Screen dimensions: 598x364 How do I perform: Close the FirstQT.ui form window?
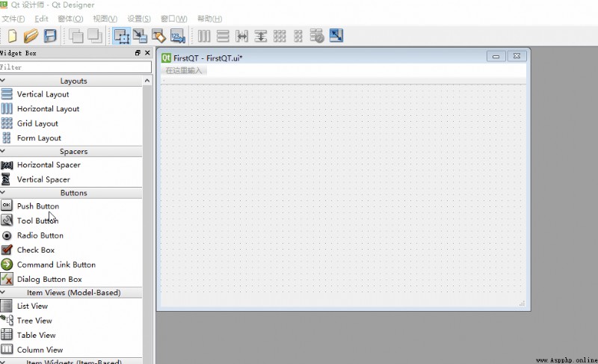coord(517,56)
